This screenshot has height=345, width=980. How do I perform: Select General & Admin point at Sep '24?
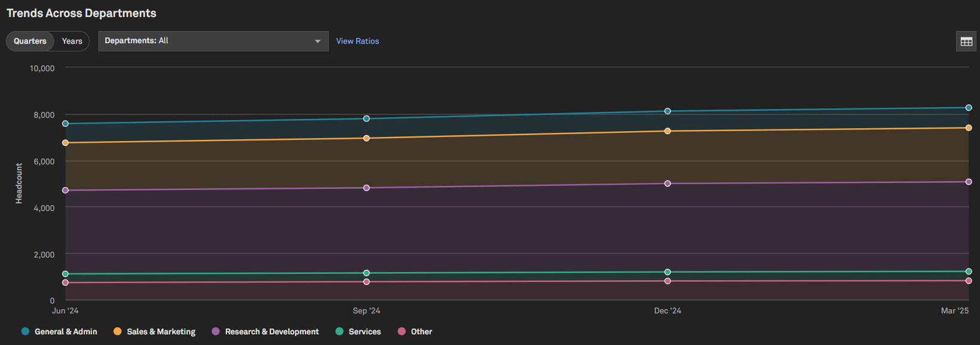click(x=366, y=118)
